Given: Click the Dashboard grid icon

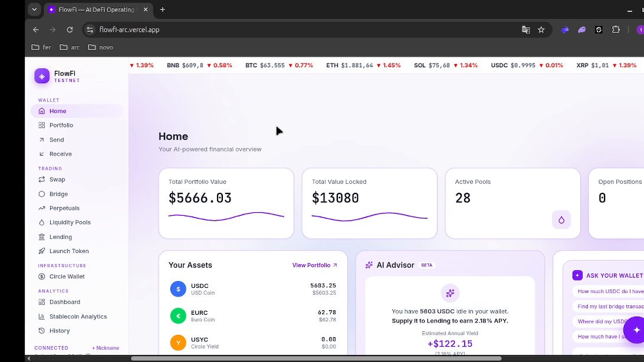Looking at the screenshot, I should coord(41,302).
